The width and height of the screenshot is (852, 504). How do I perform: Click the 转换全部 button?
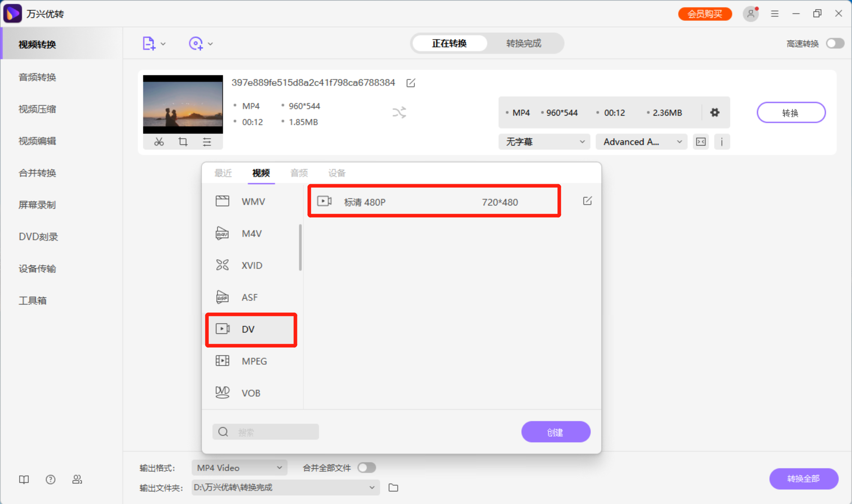[x=803, y=479]
